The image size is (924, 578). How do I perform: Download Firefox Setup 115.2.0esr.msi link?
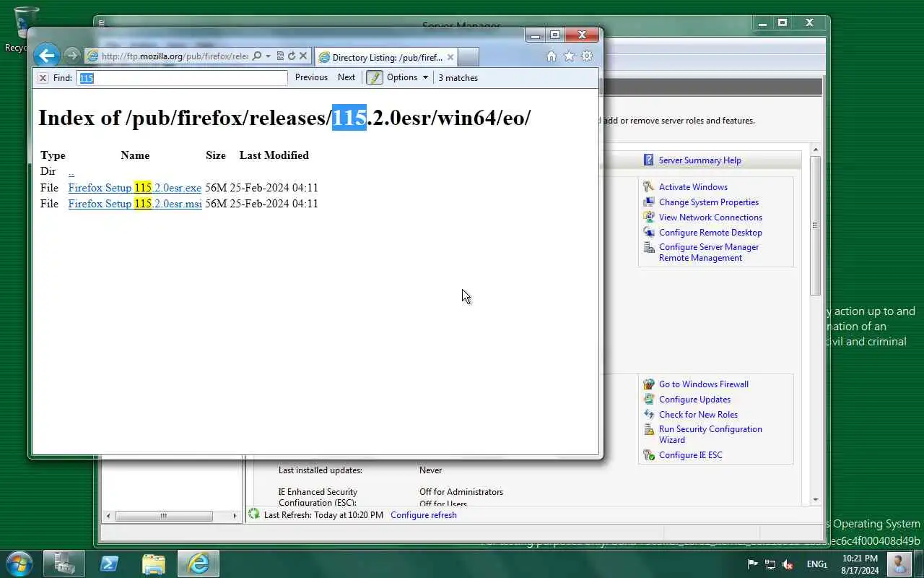point(135,204)
